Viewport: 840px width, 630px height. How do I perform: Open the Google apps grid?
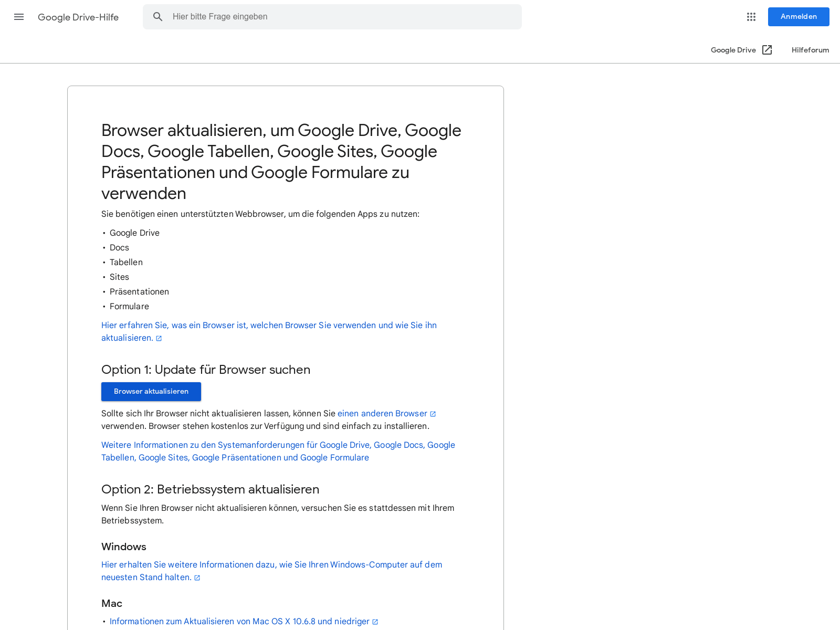pyautogui.click(x=751, y=17)
